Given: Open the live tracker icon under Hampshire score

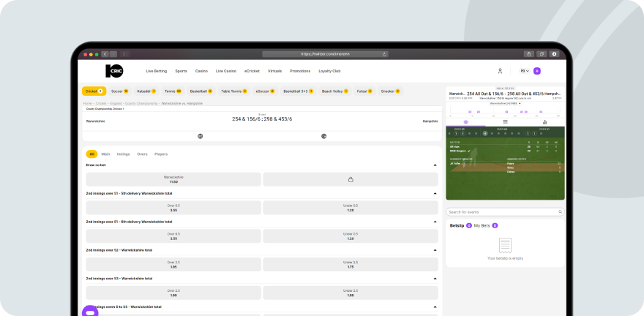Looking at the screenshot, I should point(323,136).
